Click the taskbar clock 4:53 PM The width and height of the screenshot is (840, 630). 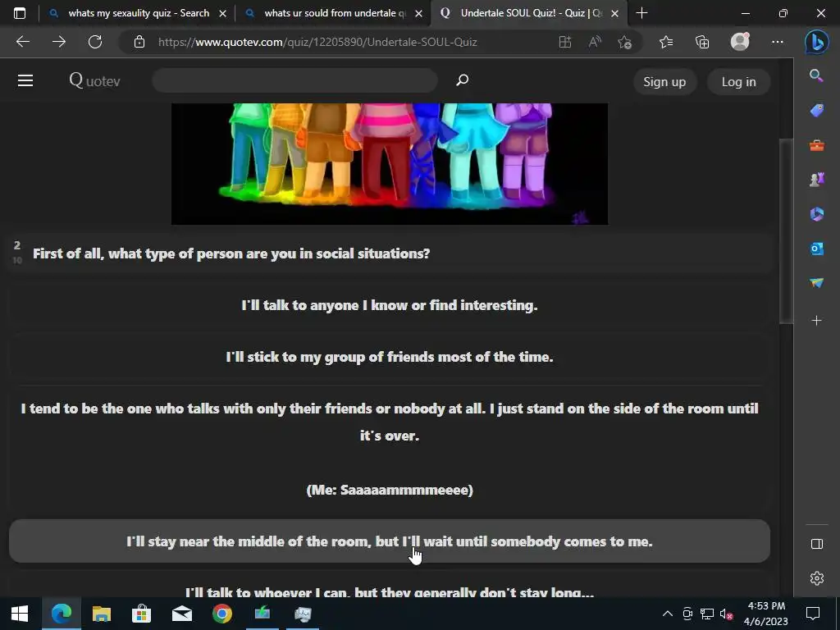tap(766, 614)
